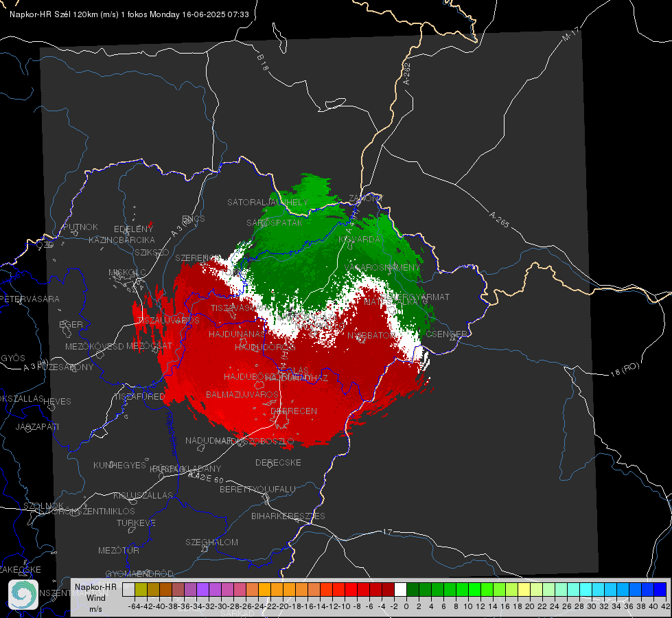Click the 'Napkor-HR Wind m/s' legend label
This screenshot has width=672, height=618.
pyautogui.click(x=95, y=597)
